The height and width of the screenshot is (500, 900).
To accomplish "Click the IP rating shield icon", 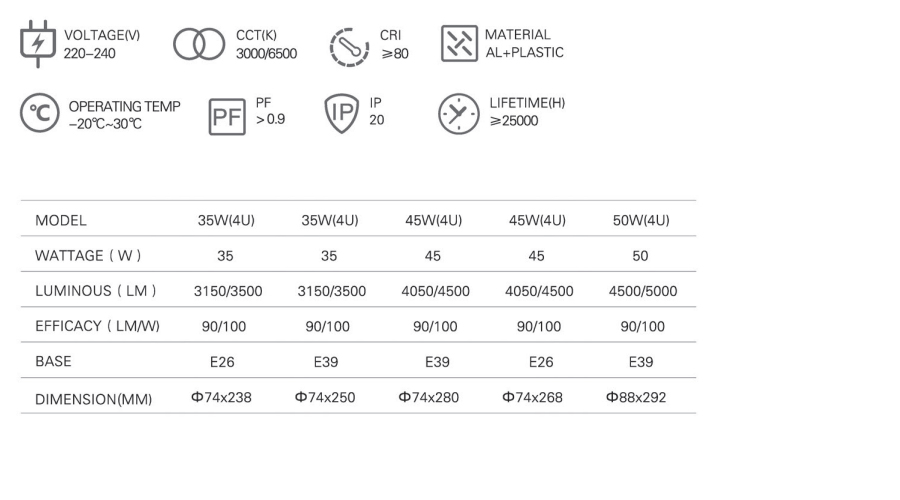I will tap(340, 113).
